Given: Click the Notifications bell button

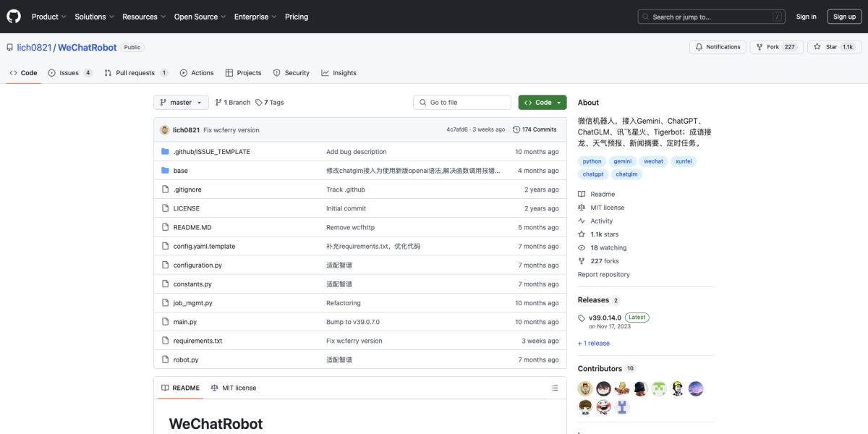Looking at the screenshot, I should (x=718, y=47).
